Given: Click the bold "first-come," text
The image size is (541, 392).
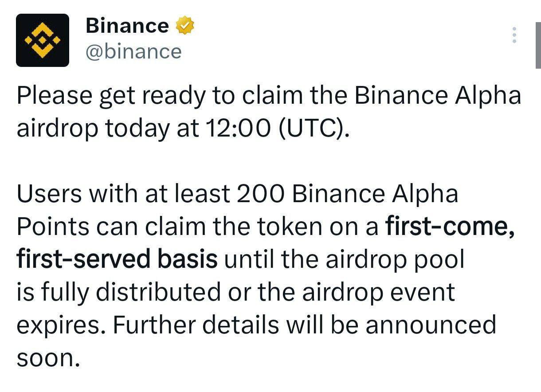Looking at the screenshot, I should [x=451, y=227].
